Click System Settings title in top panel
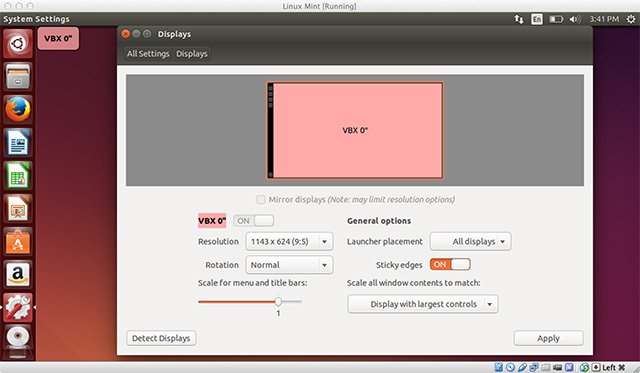Image resolution: width=640 pixels, height=373 pixels. 36,19
